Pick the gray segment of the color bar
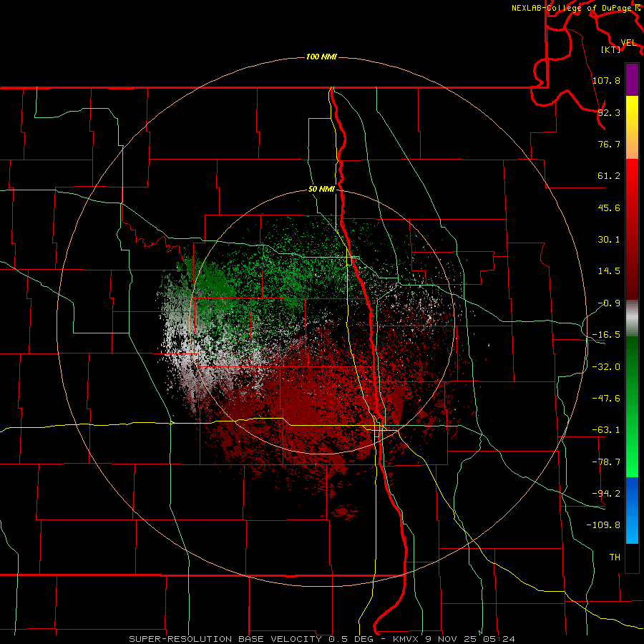Screen dimensions: 644x644 pyautogui.click(x=632, y=318)
